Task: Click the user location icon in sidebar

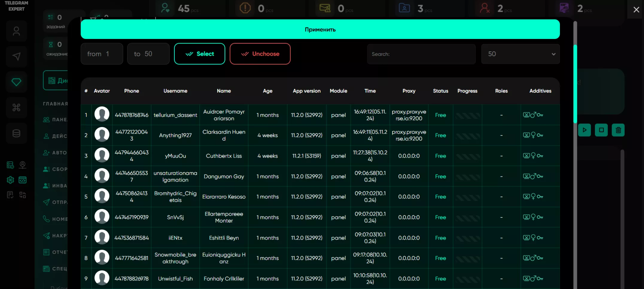Action: (x=23, y=165)
